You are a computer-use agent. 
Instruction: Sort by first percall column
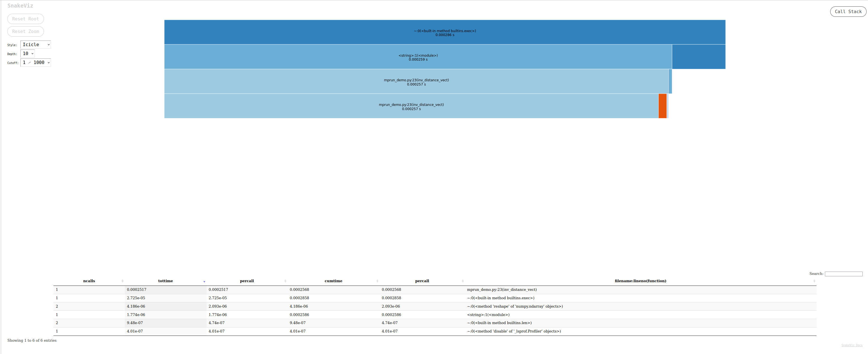247,281
